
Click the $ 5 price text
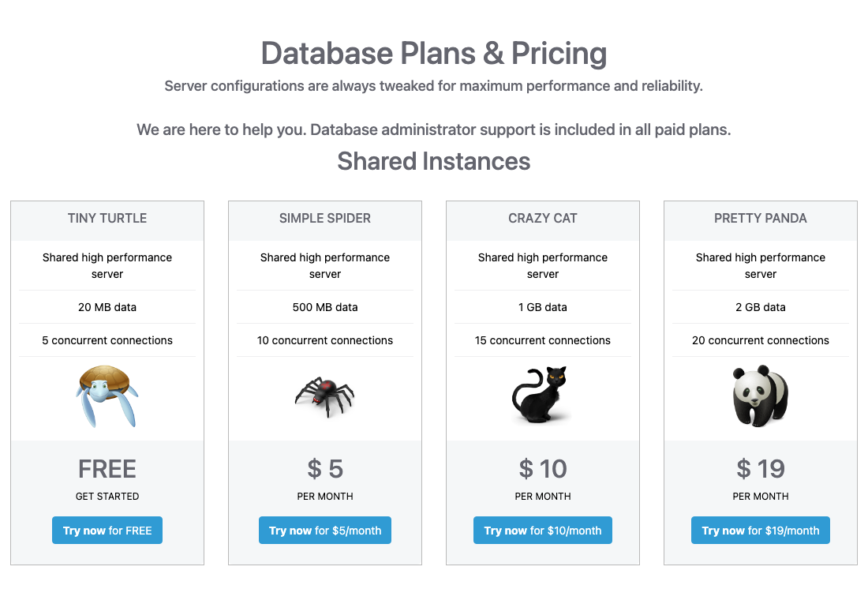click(325, 469)
